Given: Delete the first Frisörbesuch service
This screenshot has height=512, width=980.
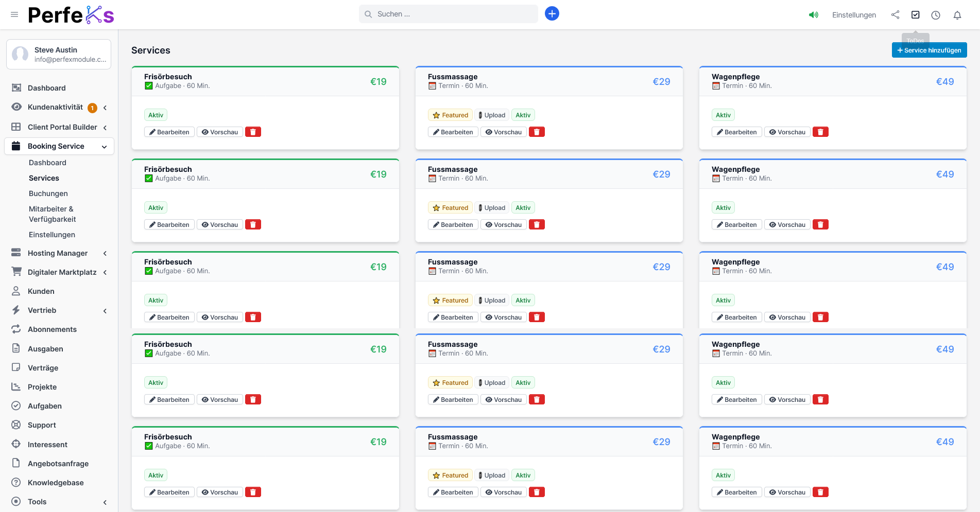Looking at the screenshot, I should point(253,132).
